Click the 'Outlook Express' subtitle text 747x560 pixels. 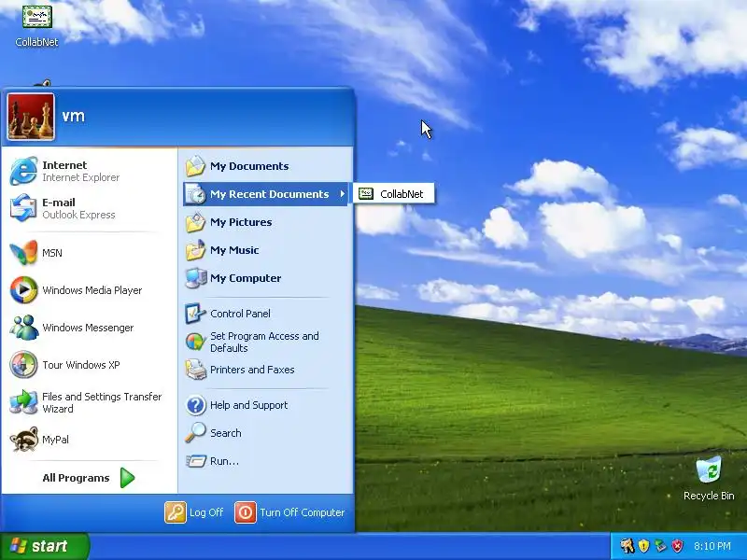(x=78, y=215)
